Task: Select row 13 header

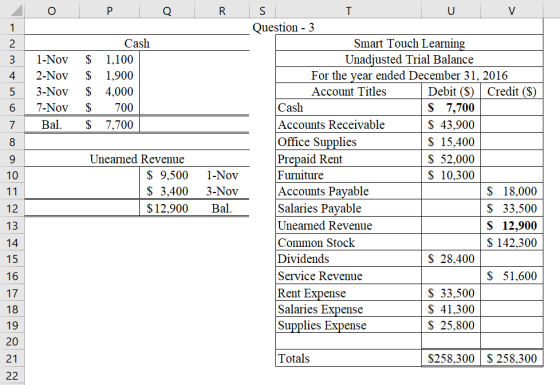Action: click(x=12, y=226)
